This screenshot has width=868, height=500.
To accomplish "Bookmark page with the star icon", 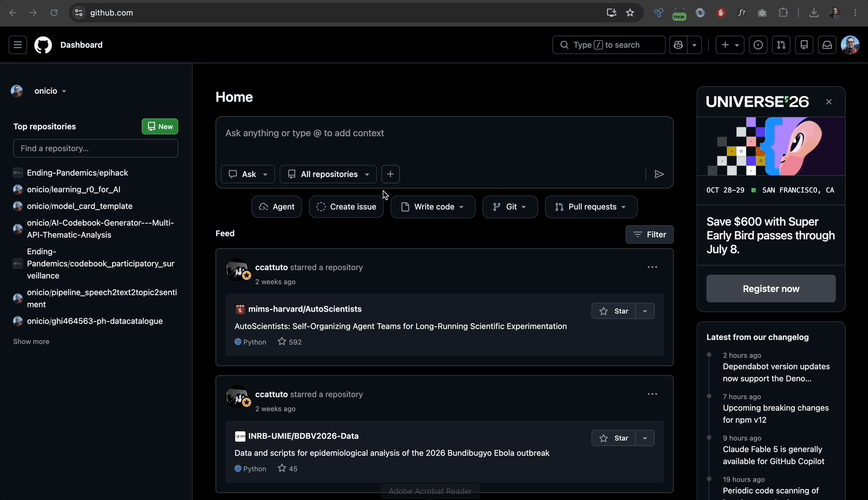I will coord(630,13).
